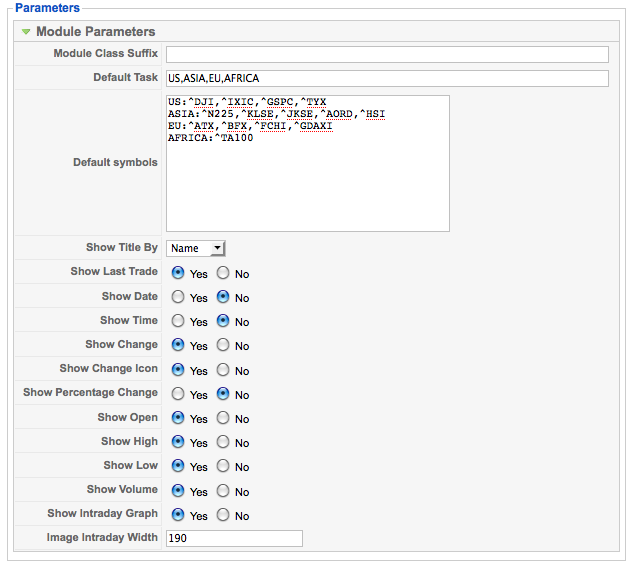Click the Module Parameters header title
This screenshot has width=633, height=569.
pos(95,32)
